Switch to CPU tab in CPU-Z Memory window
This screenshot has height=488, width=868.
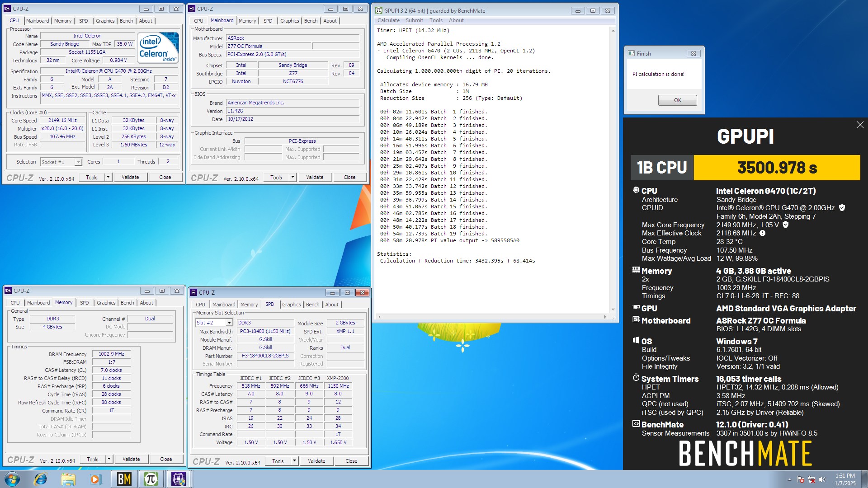(15, 303)
